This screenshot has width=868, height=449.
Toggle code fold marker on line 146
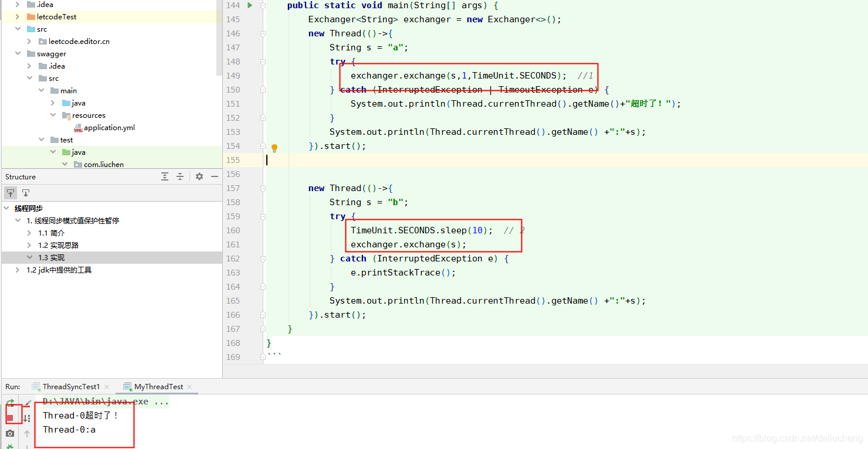[x=263, y=33]
